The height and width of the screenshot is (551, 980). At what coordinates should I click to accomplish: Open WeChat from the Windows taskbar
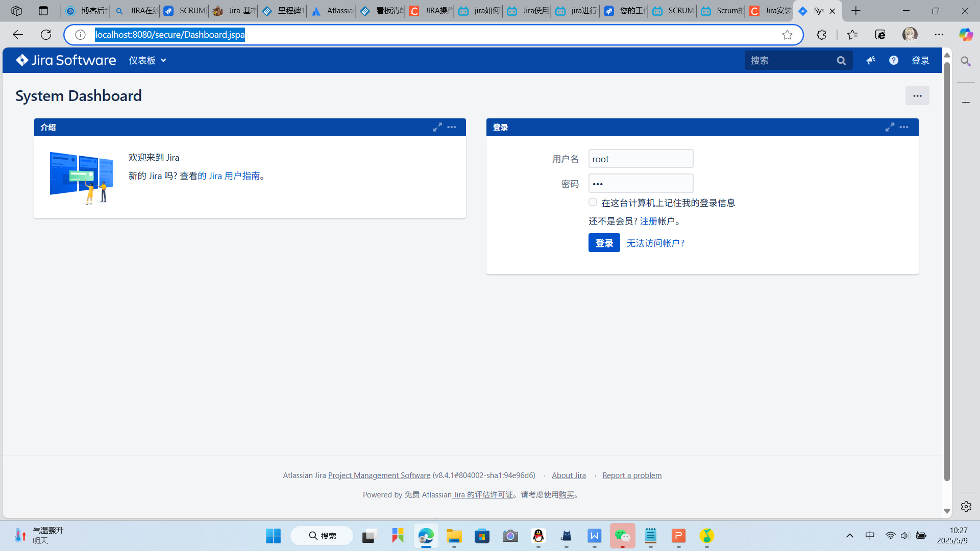click(622, 536)
